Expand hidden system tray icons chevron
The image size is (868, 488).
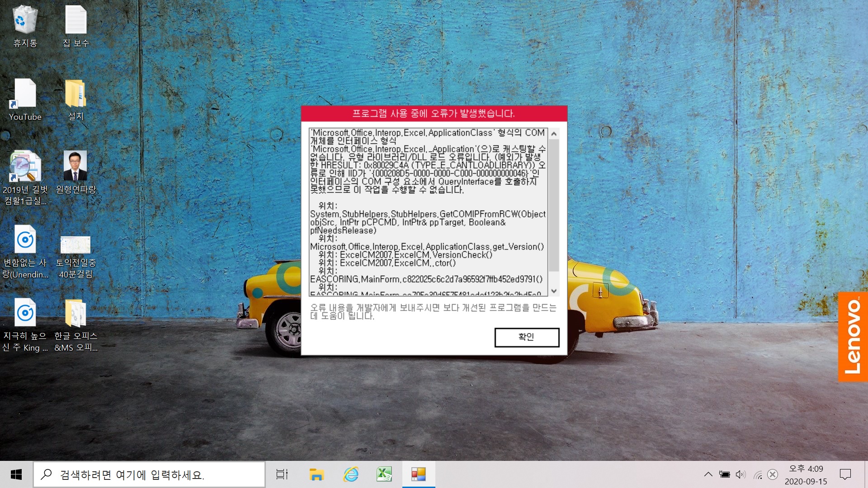pyautogui.click(x=708, y=474)
